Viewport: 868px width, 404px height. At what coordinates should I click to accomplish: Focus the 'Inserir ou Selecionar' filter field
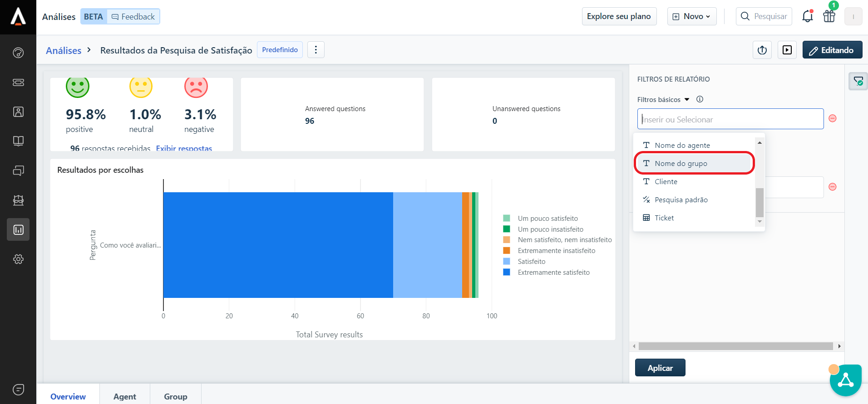730,119
